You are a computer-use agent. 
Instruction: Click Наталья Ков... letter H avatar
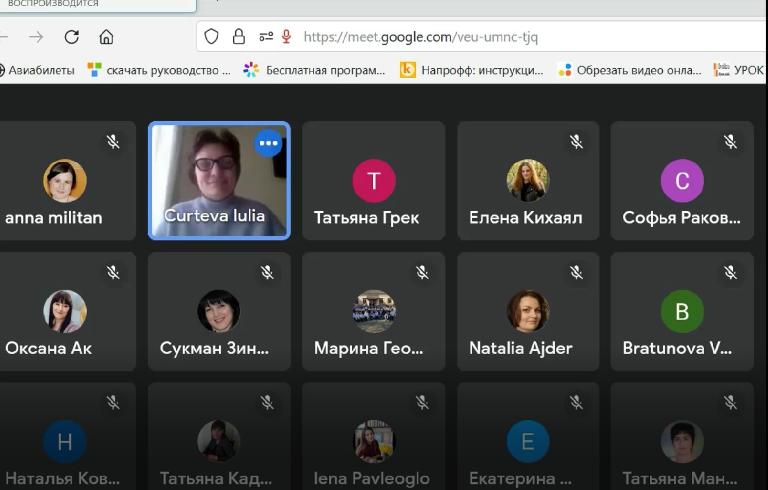point(65,441)
